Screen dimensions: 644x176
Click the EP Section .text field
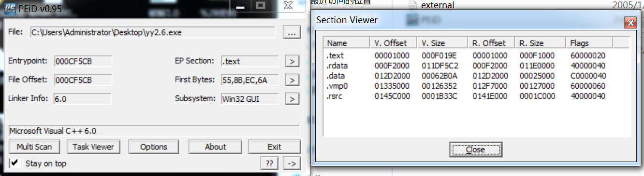(249, 61)
